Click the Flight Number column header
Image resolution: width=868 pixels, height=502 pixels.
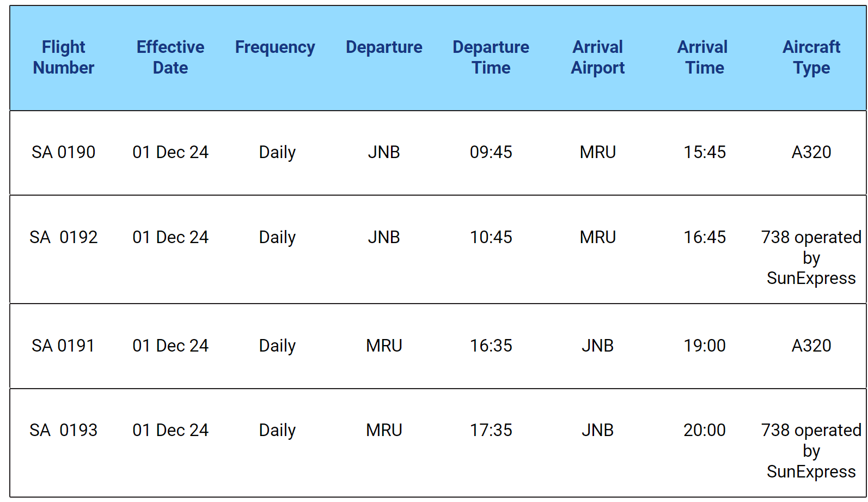pos(64,57)
